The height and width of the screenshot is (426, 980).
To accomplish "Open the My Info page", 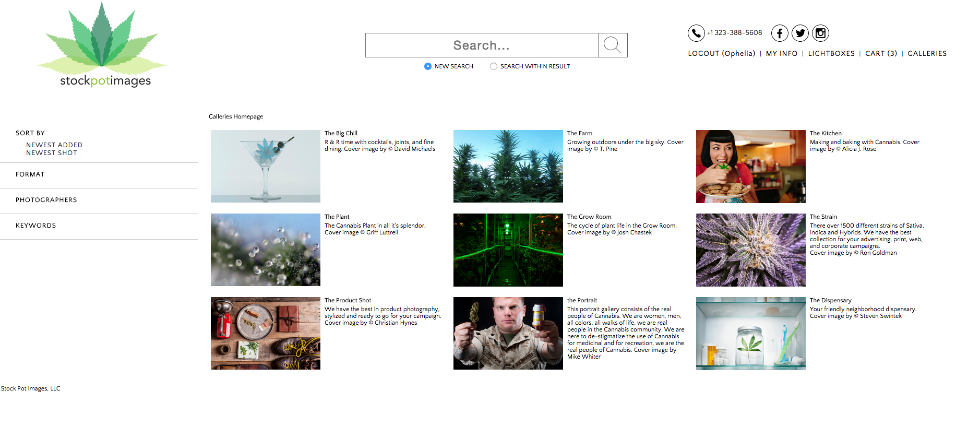I will coord(782,53).
